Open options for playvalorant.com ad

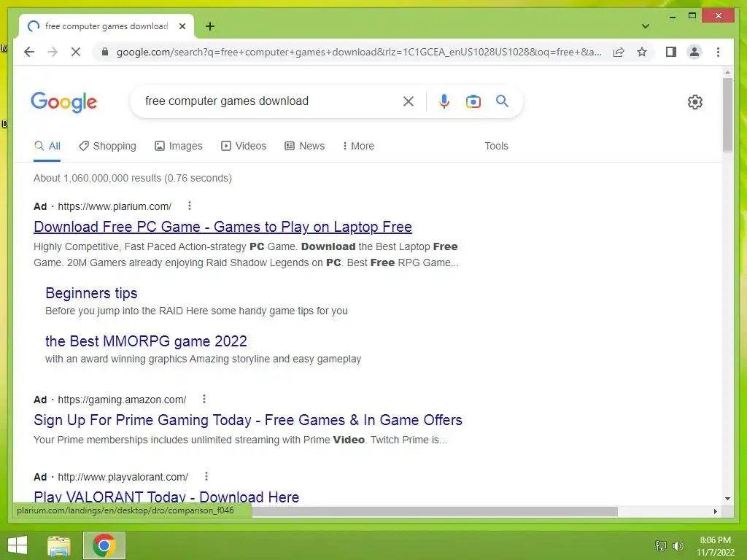(206, 476)
